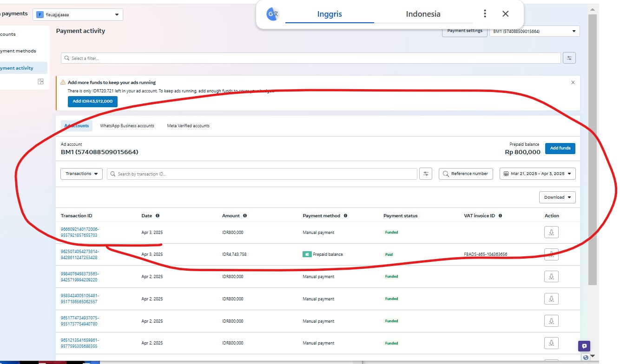Click download icon for IDR800,000 transaction 9984076498373563
The image size is (620, 364).
point(551,276)
